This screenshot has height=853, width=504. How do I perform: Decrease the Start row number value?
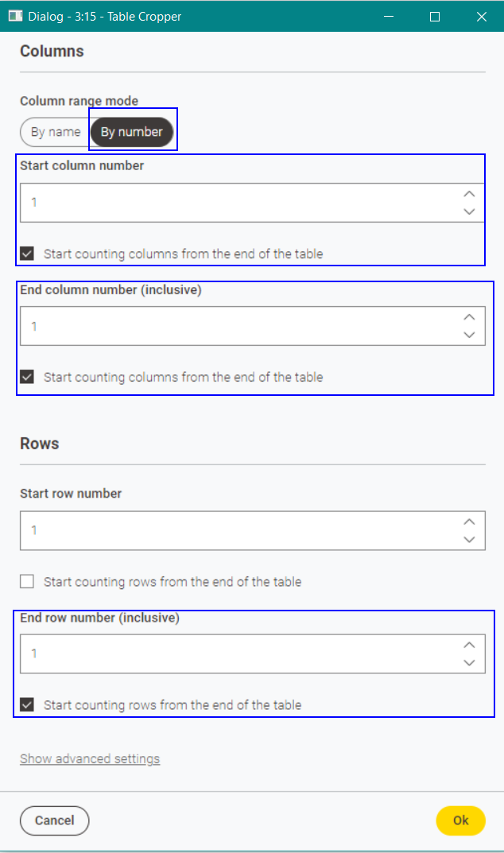[x=469, y=539]
